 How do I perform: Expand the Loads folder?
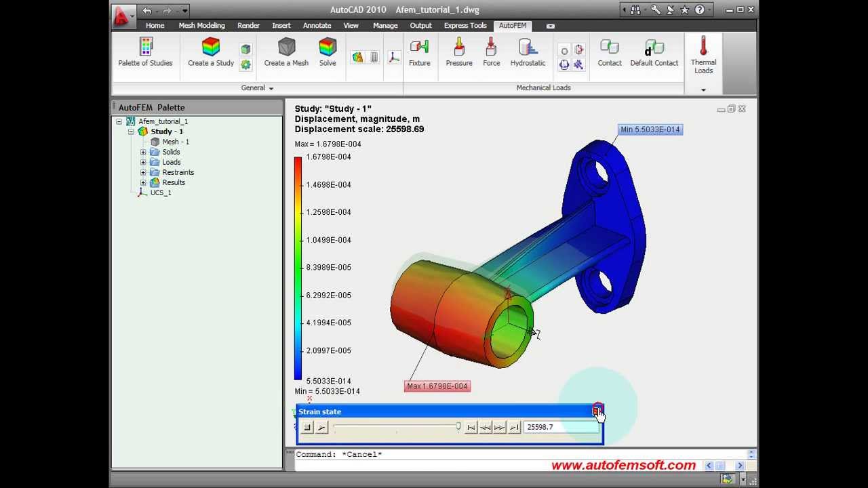[x=143, y=162]
